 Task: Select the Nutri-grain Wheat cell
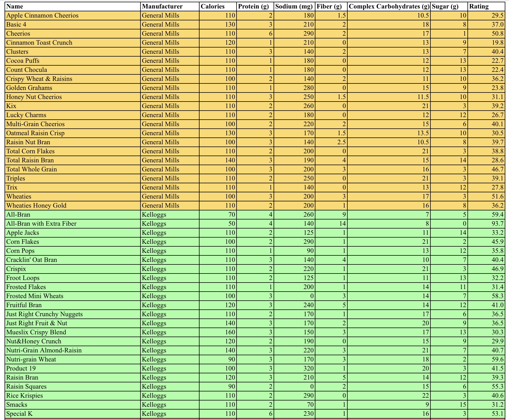coord(73,359)
